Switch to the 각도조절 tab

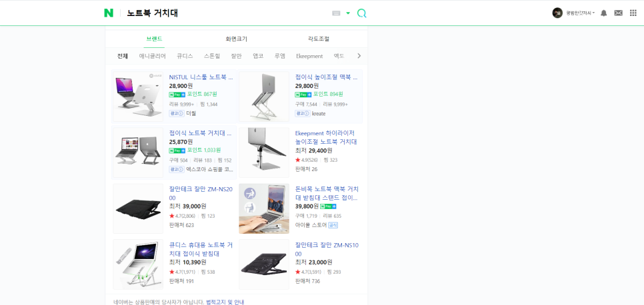coord(319,39)
